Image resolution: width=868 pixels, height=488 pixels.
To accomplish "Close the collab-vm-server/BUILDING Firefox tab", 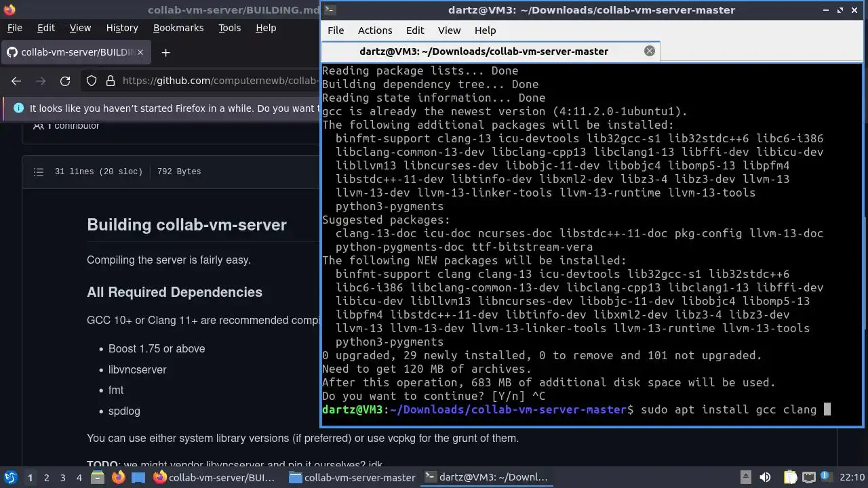I will [141, 52].
